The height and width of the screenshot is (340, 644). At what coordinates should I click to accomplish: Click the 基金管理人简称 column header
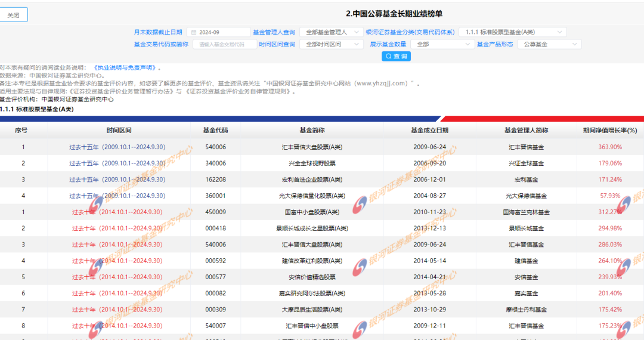tap(526, 130)
